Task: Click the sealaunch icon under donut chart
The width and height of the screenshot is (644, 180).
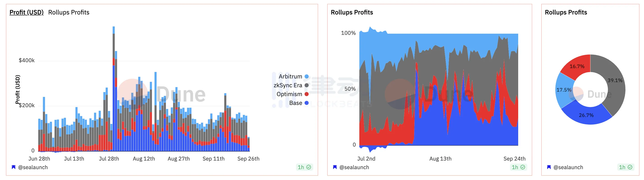Action: point(549,167)
